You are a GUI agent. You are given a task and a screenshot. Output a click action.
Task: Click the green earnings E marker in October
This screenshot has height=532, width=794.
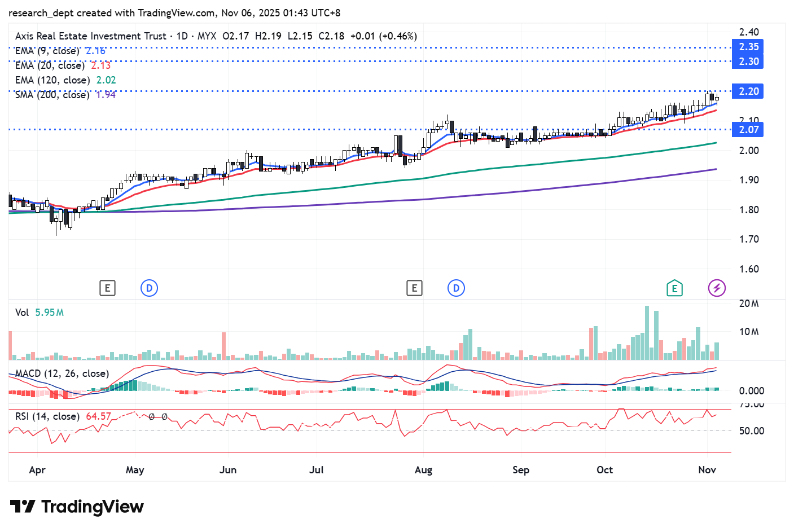tap(674, 288)
